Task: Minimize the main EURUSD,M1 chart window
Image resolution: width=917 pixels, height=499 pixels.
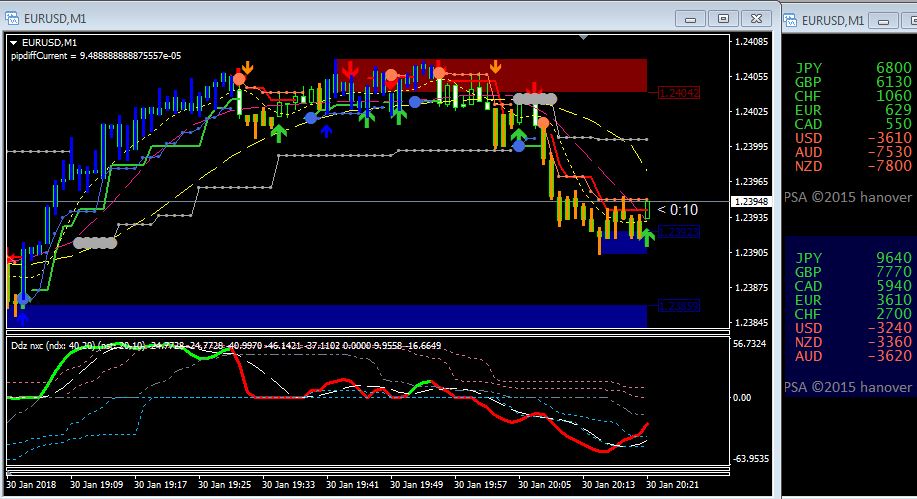Action: click(x=690, y=19)
